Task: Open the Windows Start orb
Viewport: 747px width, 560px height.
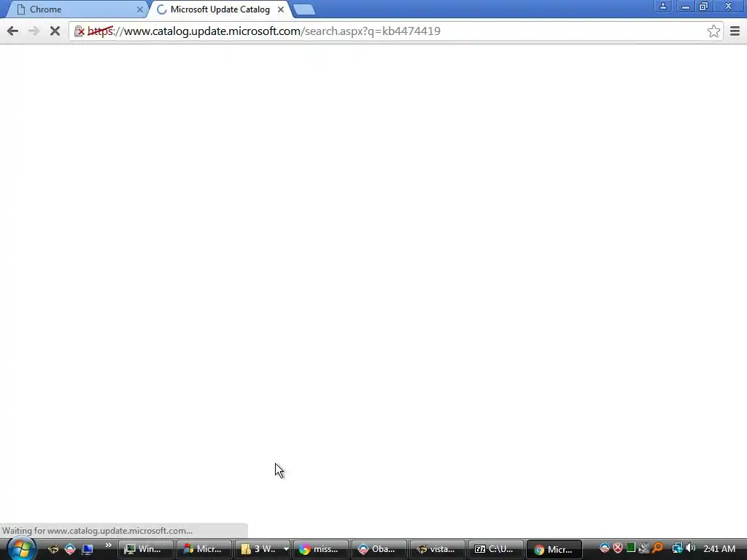Action: [x=21, y=548]
